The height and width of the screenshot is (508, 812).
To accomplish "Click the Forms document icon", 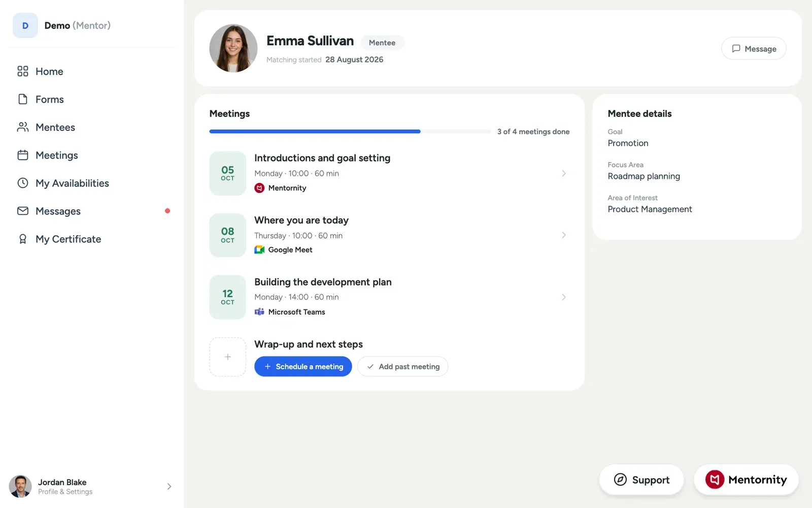I will [x=23, y=99].
